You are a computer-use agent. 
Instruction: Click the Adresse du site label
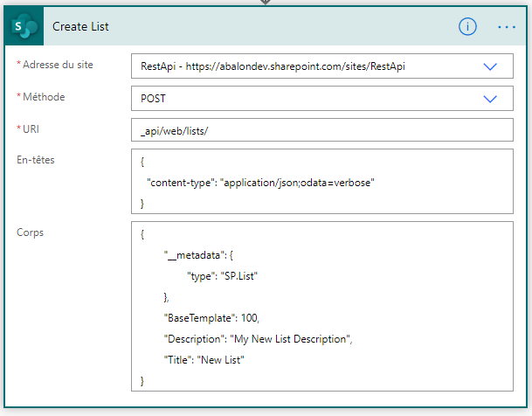[x=58, y=65]
